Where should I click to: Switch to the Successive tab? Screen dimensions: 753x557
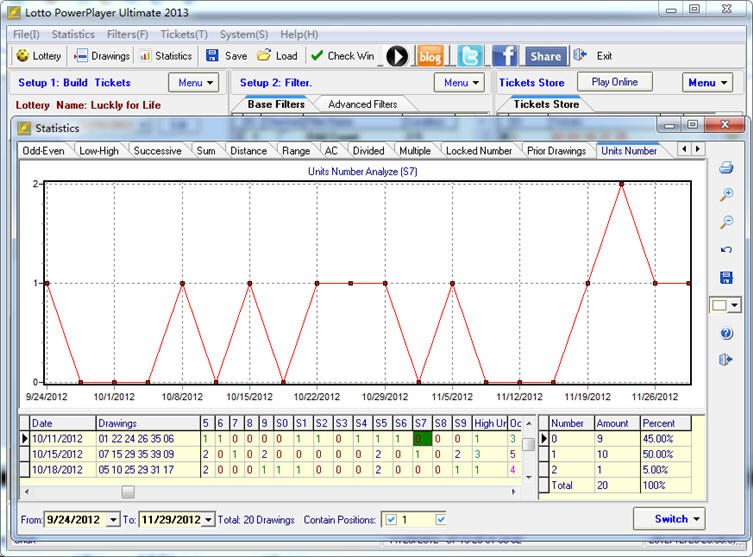(x=158, y=151)
